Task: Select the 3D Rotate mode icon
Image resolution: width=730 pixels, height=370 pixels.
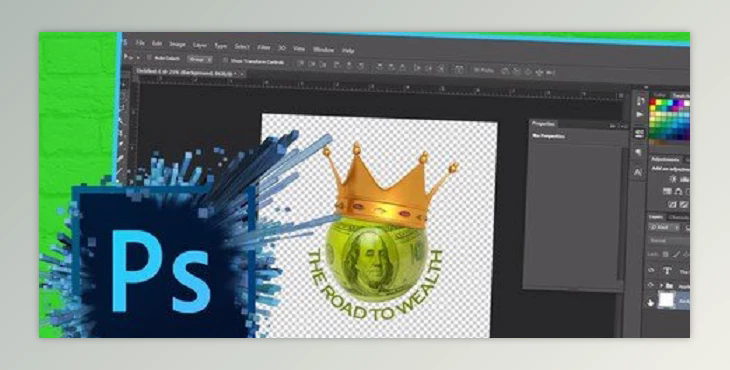Action: pyautogui.click(x=505, y=71)
